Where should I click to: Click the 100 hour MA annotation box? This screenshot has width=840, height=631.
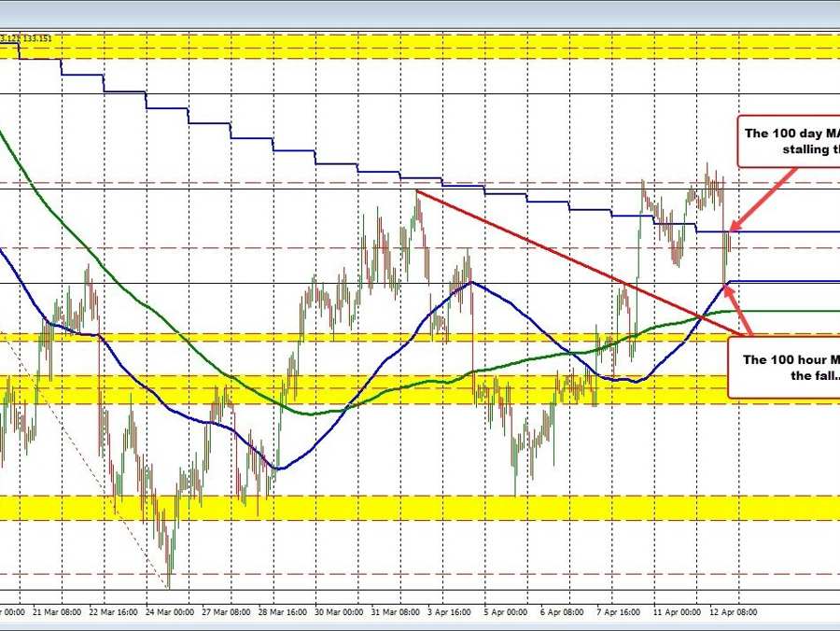[784, 366]
